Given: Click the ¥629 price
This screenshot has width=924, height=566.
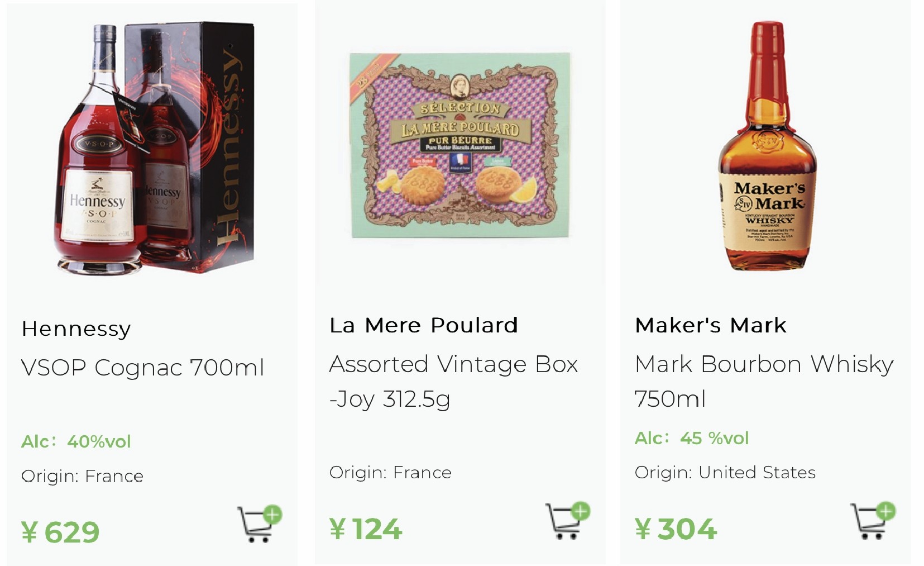Looking at the screenshot, I should [60, 532].
